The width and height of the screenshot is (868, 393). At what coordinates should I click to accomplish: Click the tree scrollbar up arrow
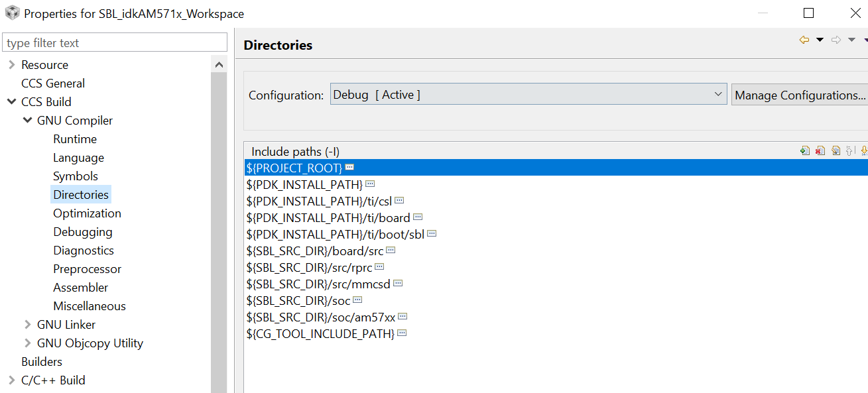[219, 65]
